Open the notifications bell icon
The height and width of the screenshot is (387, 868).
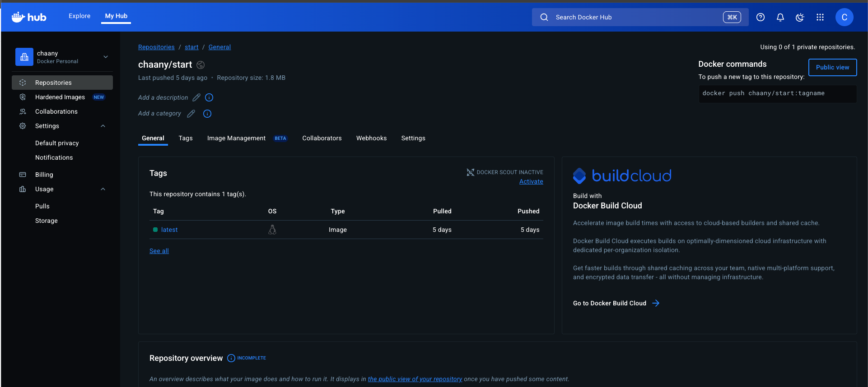tap(780, 17)
